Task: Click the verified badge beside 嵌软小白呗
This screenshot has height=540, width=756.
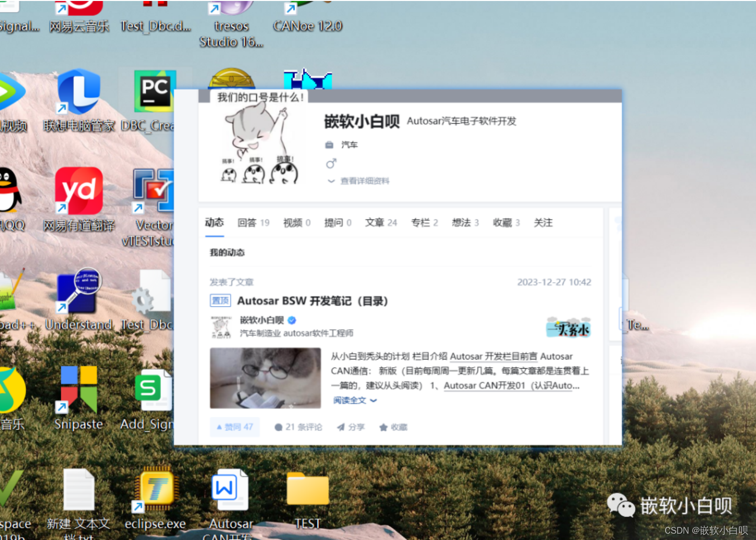Action: tap(292, 320)
